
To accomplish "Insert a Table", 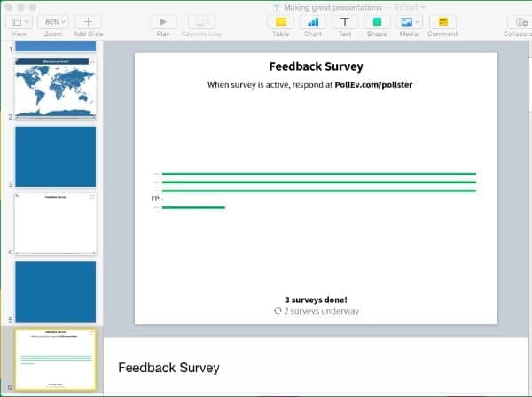I will tap(280, 21).
